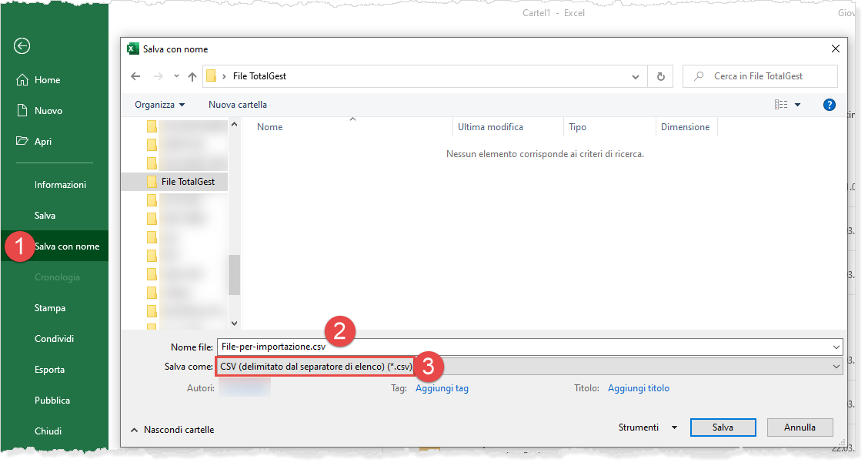Select the File TotalGest folder in the tree
The width and height of the screenshot is (868, 466).
188,182
